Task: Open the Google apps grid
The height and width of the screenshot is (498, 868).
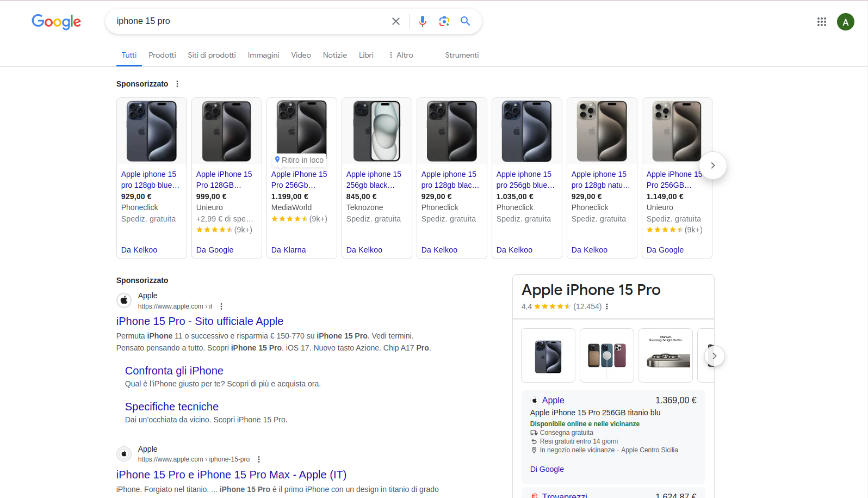Action: coord(821,22)
